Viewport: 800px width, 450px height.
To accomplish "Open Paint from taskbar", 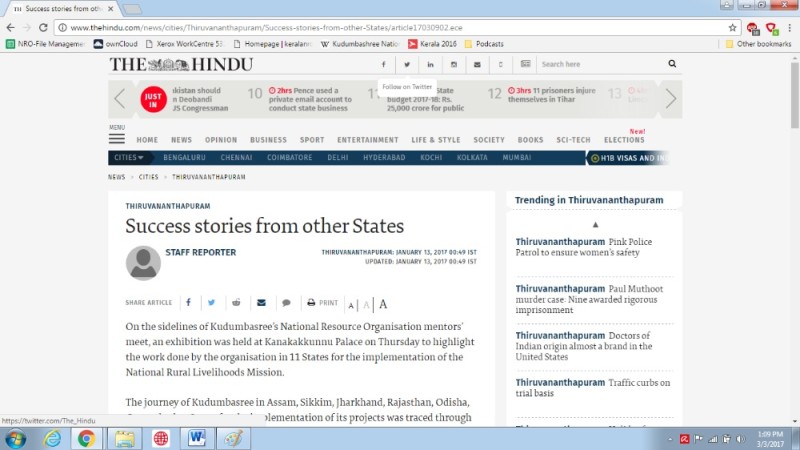I will (x=233, y=438).
